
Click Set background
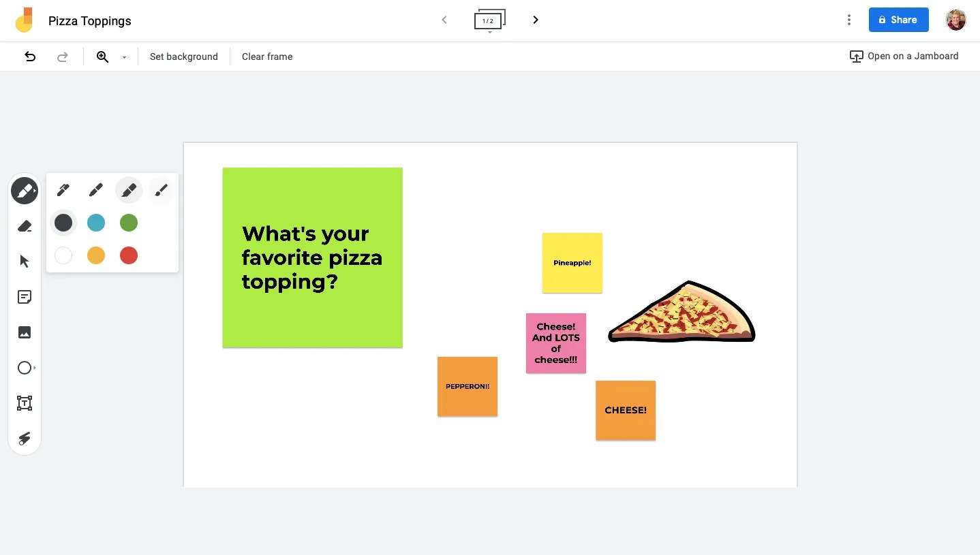pos(184,57)
